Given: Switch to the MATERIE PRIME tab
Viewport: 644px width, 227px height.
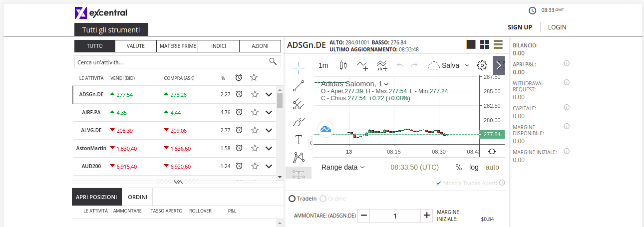Looking at the screenshot, I should (x=177, y=46).
